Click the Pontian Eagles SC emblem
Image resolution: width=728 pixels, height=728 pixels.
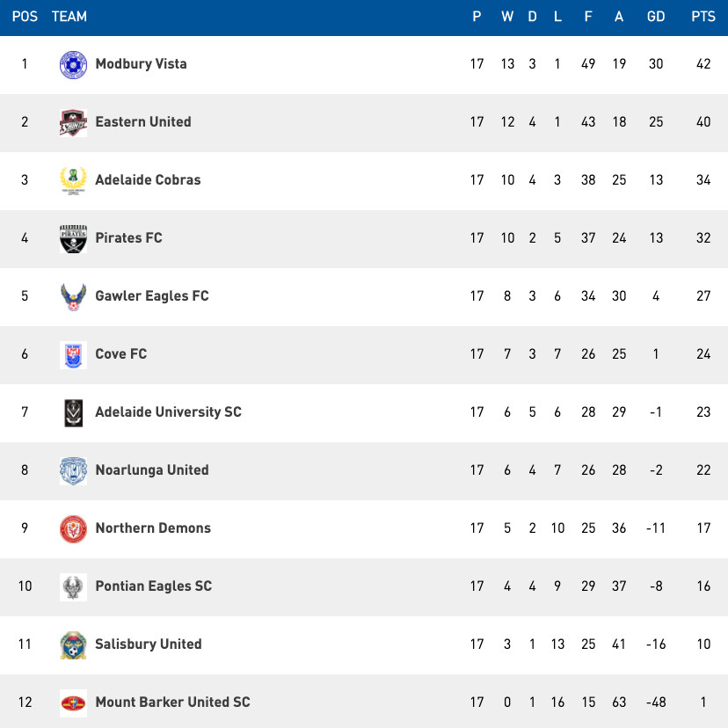coord(73,586)
